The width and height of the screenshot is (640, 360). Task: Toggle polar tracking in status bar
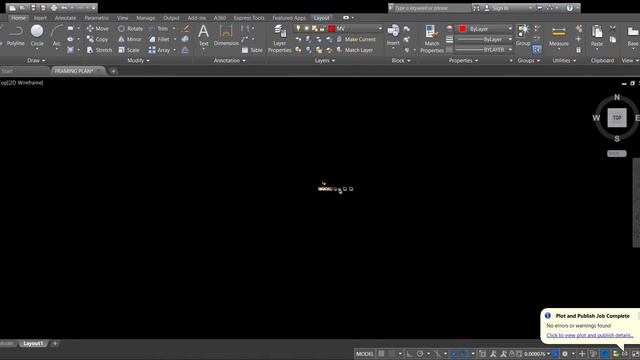point(420,353)
